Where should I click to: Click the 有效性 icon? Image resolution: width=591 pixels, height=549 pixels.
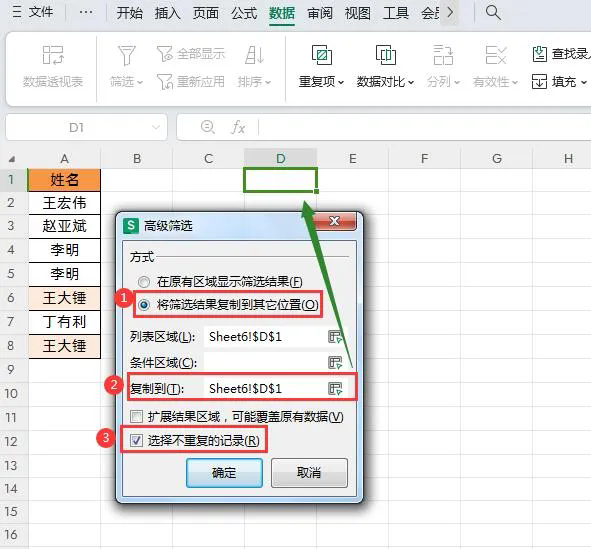(496, 55)
